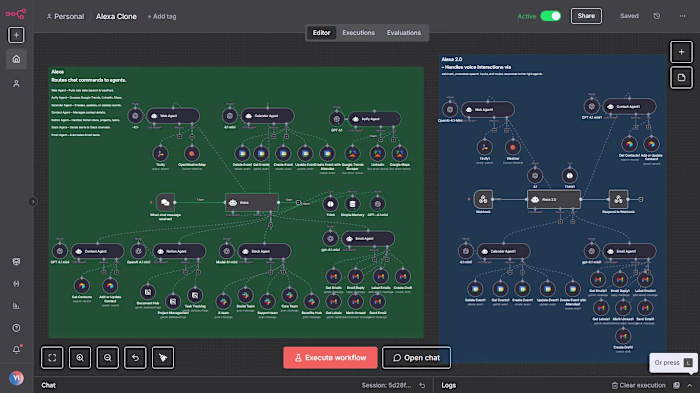Select the Task Tracking Notion node
The height and width of the screenshot is (393, 700).
[195, 295]
